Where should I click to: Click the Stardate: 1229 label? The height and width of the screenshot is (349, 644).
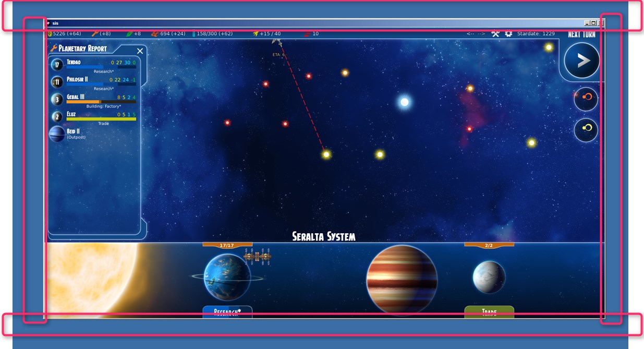[536, 33]
